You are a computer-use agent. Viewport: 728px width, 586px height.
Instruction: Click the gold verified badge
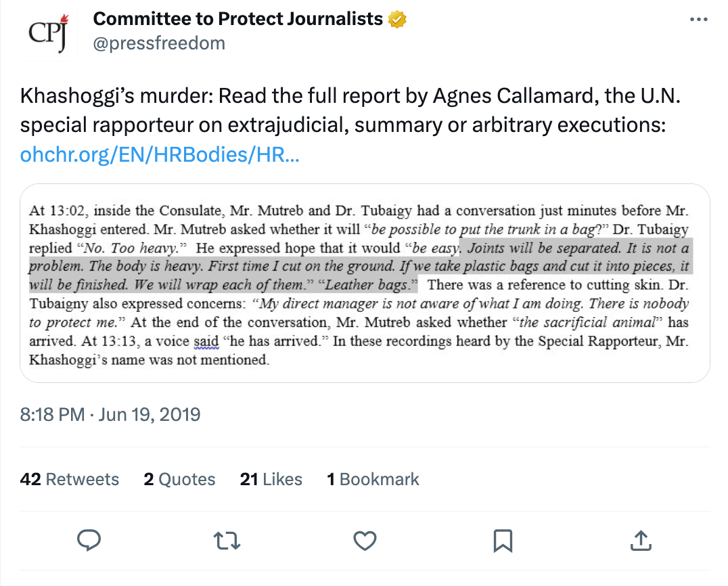(x=397, y=20)
